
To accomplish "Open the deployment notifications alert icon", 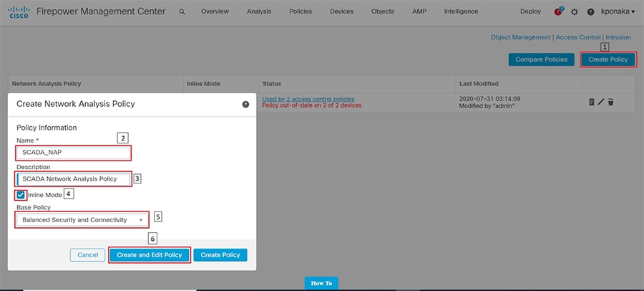I will (x=558, y=11).
